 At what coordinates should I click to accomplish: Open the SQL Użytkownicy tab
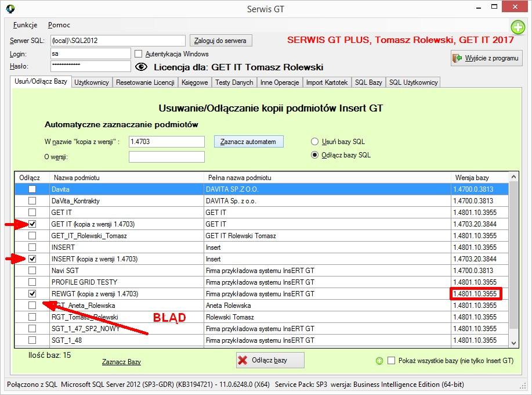413,82
